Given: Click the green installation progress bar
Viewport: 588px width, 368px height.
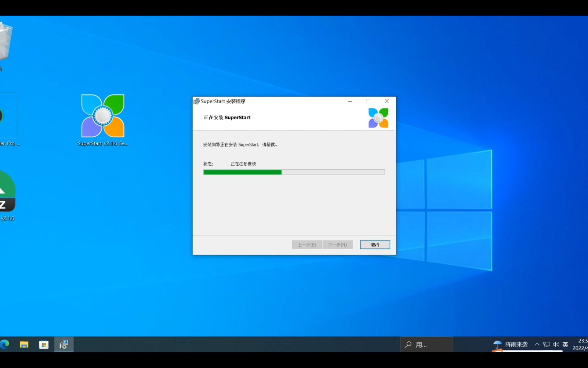Looking at the screenshot, I should point(242,172).
